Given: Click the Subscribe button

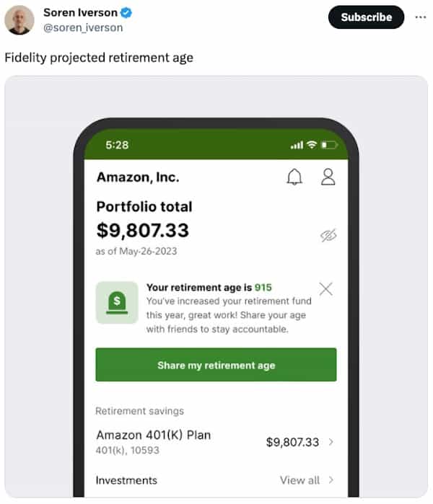Looking at the screenshot, I should click(366, 17).
